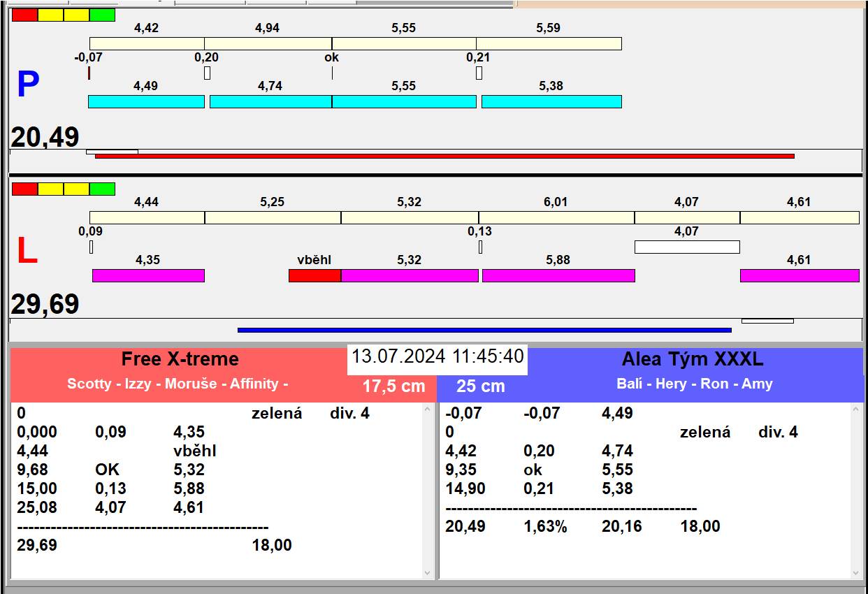Click the big blue letter P

tap(28, 85)
